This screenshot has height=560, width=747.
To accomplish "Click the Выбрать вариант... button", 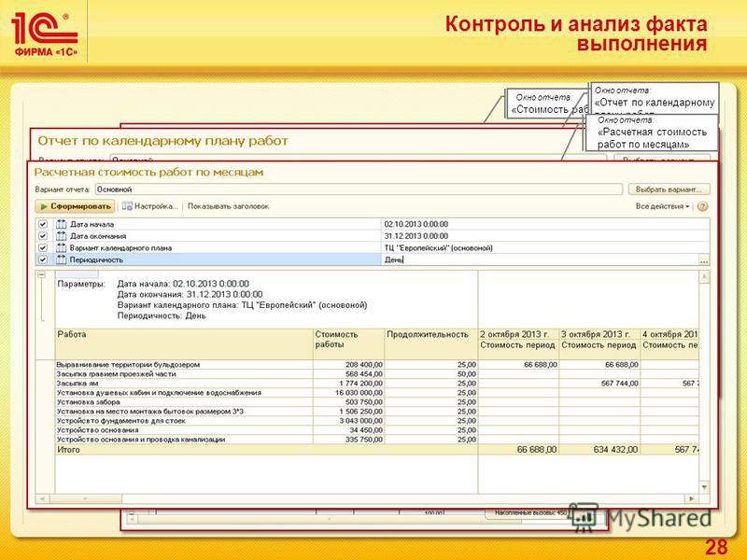I will 669,189.
